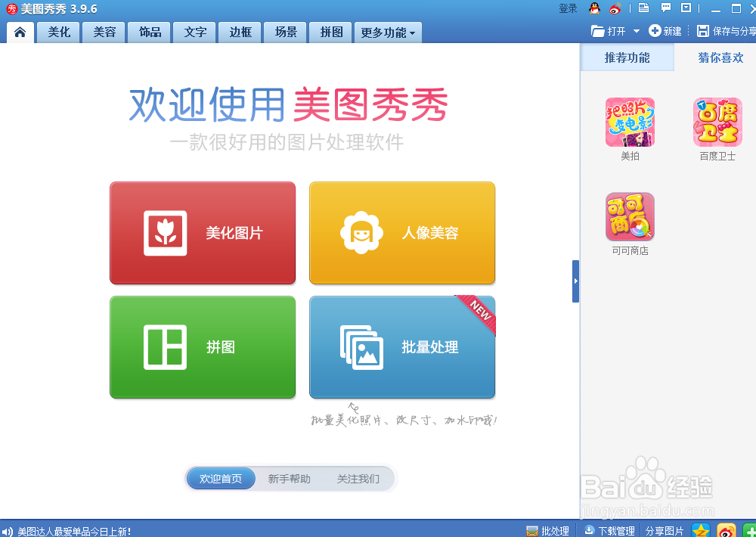
Task: Switch to the 场景 tab
Action: pyautogui.click(x=286, y=33)
